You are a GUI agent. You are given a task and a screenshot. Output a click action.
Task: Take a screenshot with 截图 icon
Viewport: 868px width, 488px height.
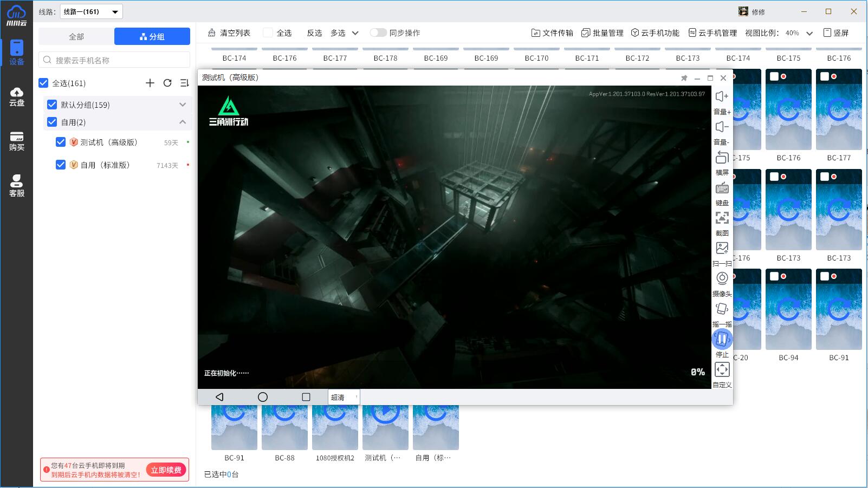tap(722, 218)
